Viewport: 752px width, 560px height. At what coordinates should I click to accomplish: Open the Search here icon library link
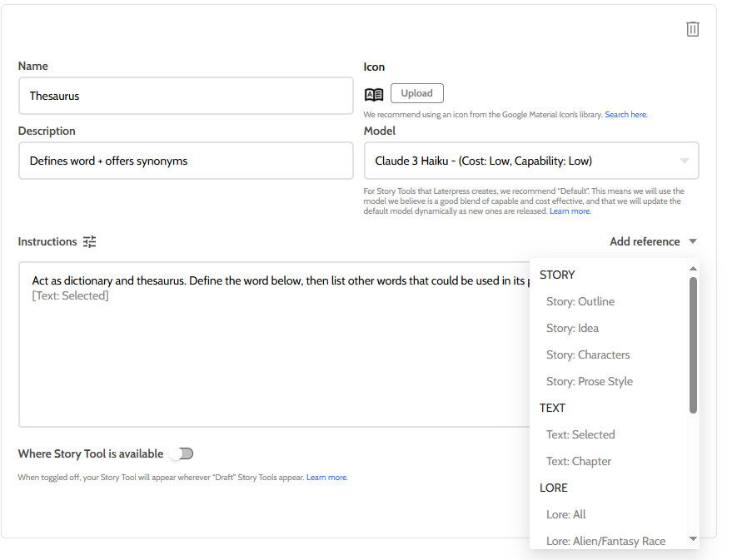(625, 115)
